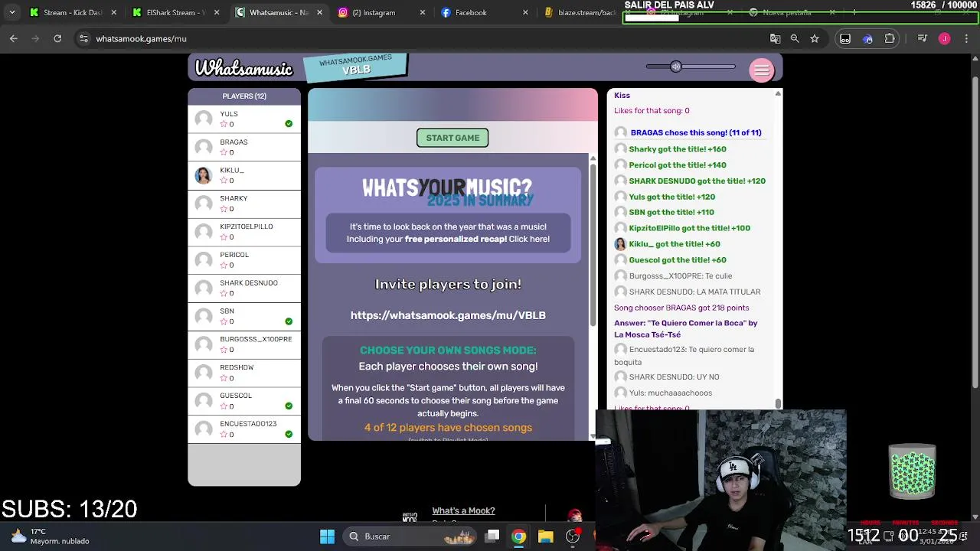The height and width of the screenshot is (551, 980).
Task: Switch to the Facebook tab
Action: 483,12
